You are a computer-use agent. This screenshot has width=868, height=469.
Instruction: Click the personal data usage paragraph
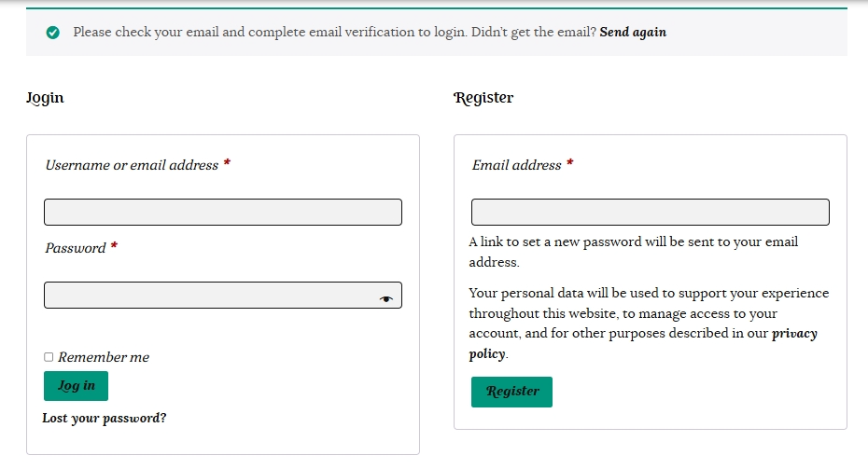(648, 313)
